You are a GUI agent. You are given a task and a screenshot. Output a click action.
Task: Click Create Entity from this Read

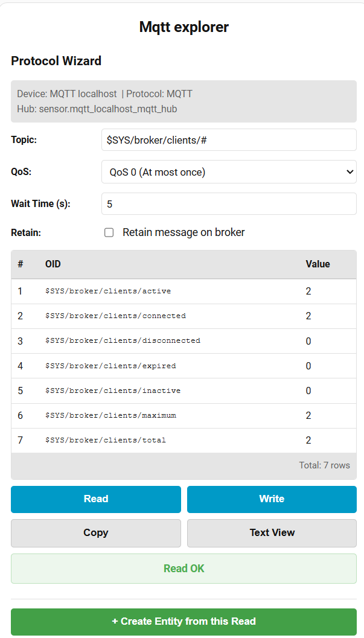point(182,621)
